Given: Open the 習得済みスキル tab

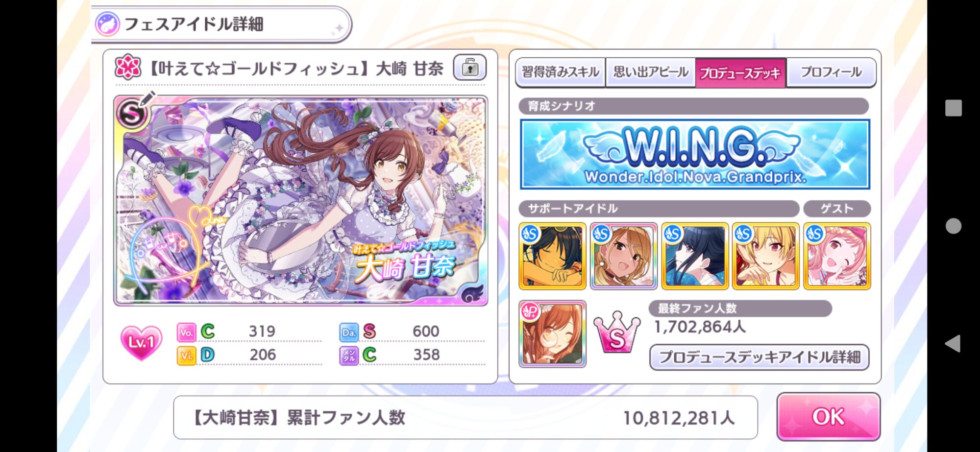Looking at the screenshot, I should [x=560, y=72].
